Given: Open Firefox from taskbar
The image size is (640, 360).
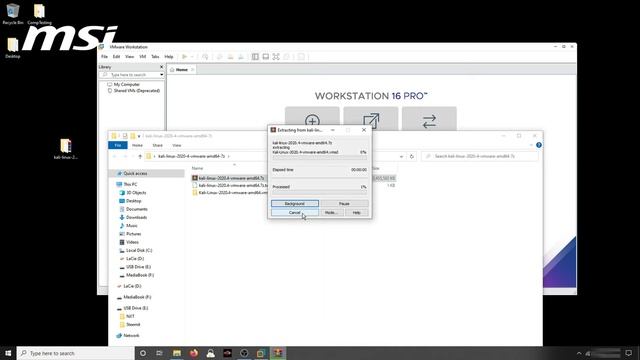Looking at the screenshot, I should (x=194, y=353).
